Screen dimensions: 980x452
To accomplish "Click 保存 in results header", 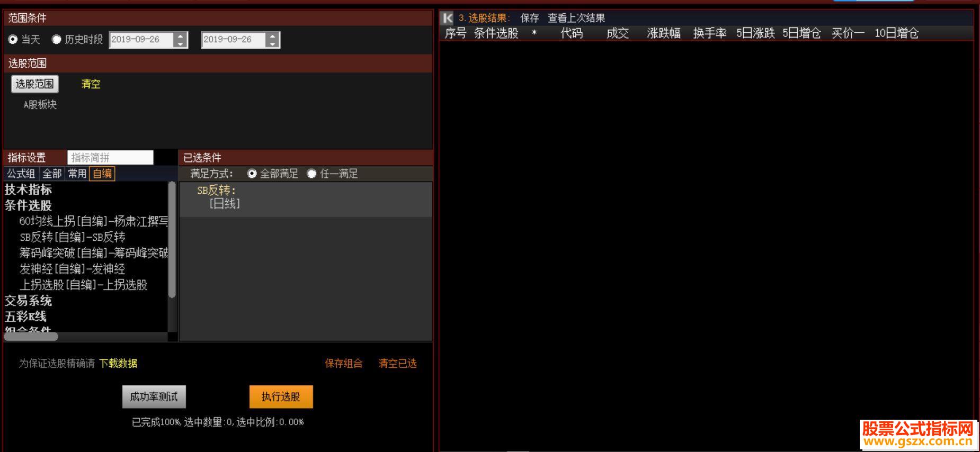I will pyautogui.click(x=530, y=18).
